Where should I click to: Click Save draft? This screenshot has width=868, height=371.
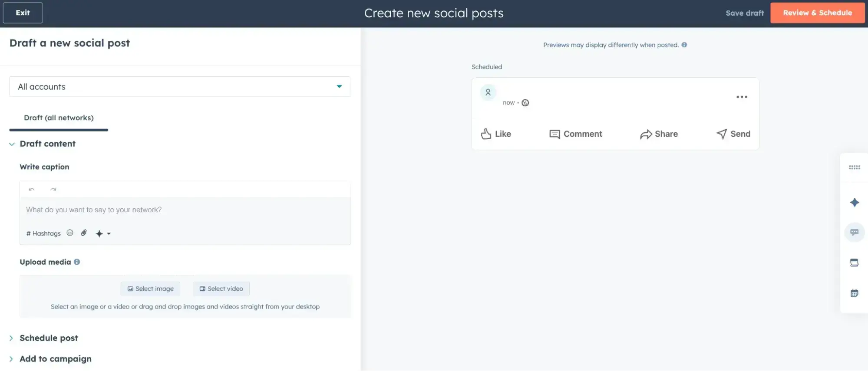tap(744, 13)
